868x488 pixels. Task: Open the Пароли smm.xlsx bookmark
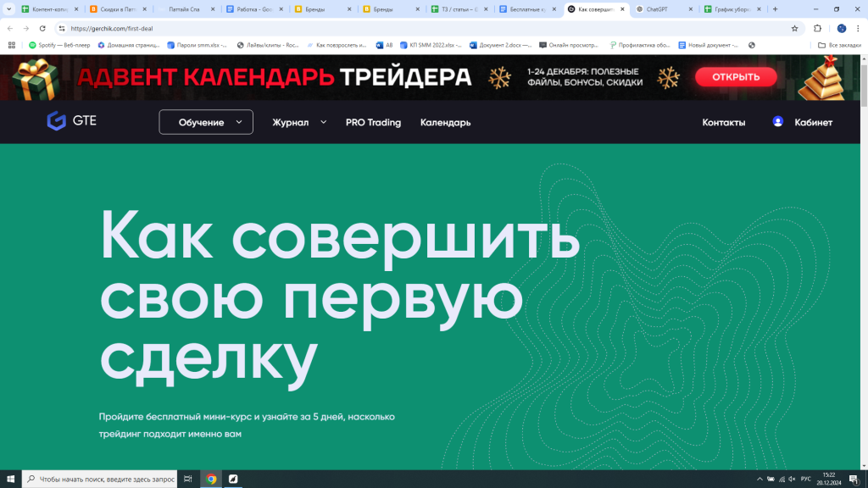pos(197,46)
